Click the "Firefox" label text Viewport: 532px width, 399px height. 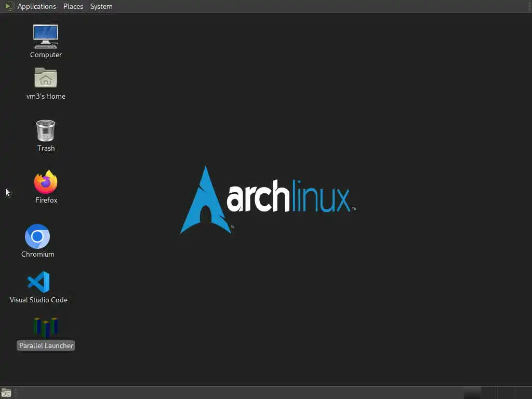[x=46, y=200]
